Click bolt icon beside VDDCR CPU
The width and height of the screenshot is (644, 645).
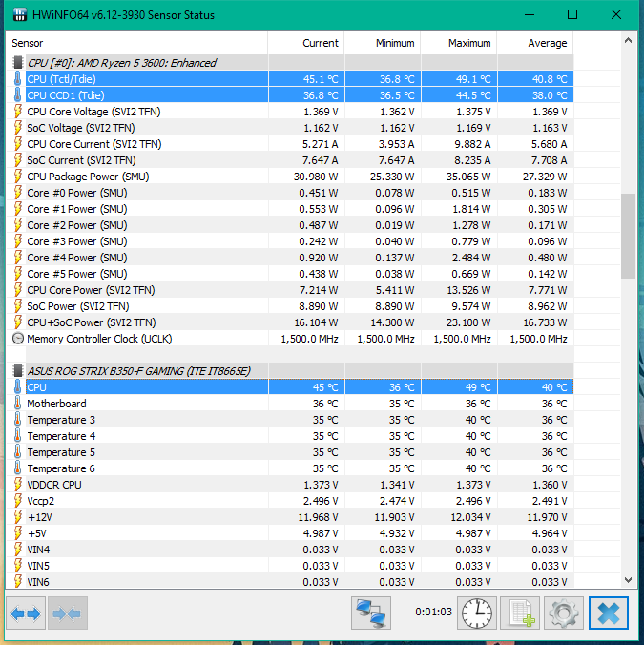tap(17, 485)
